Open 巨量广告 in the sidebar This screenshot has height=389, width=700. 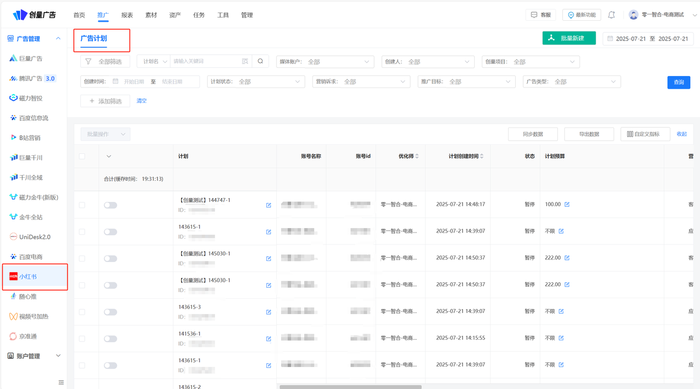26,59
